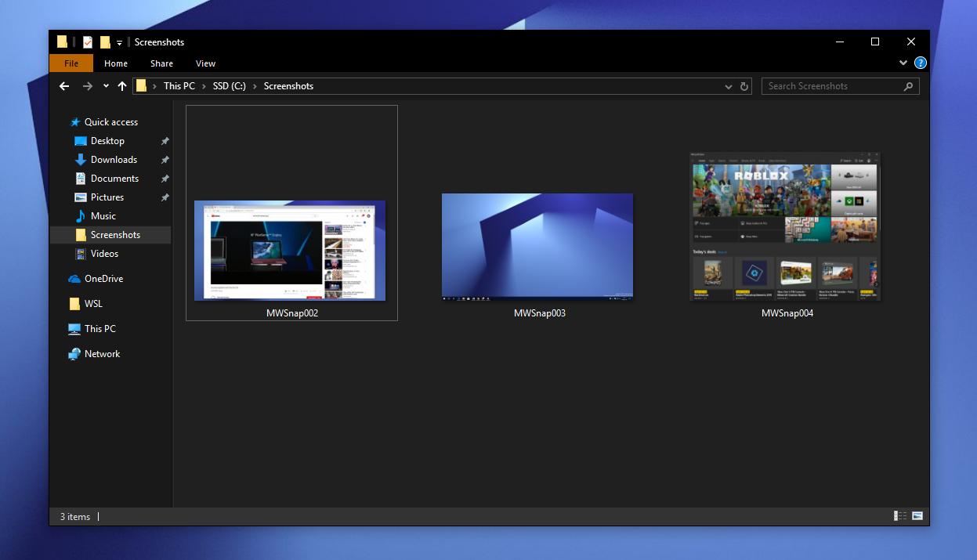Image resolution: width=977 pixels, height=560 pixels.
Task: Open Documents in the navigation pane
Action: point(114,179)
